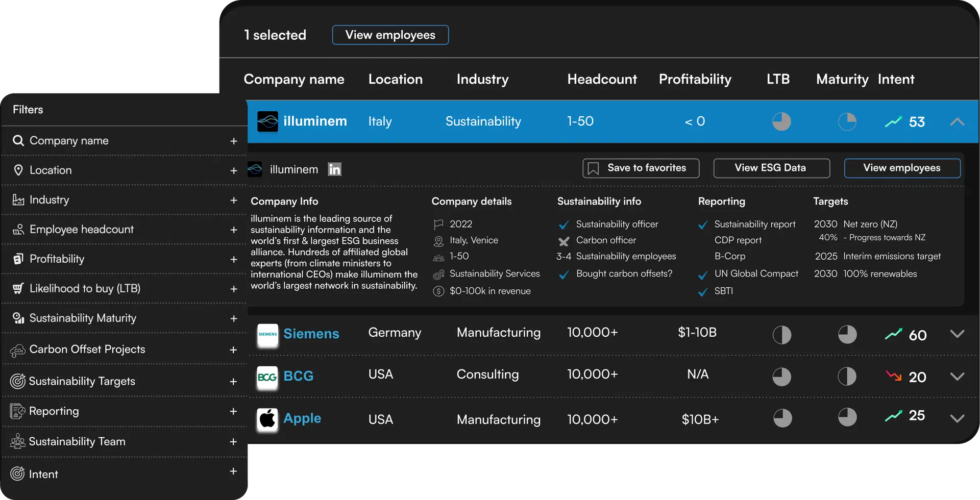Image resolution: width=980 pixels, height=500 pixels.
Task: Toggle the SBTI checkmark
Action: point(703,292)
